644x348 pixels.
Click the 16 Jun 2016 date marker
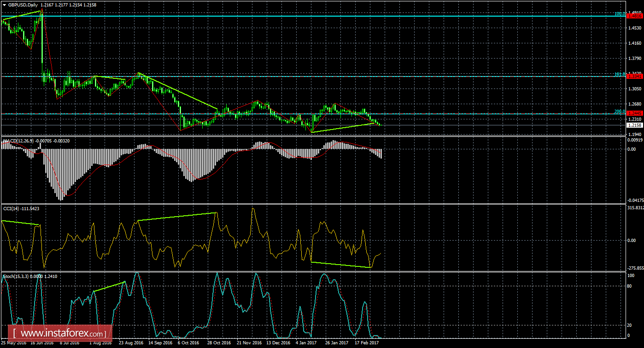(42, 343)
